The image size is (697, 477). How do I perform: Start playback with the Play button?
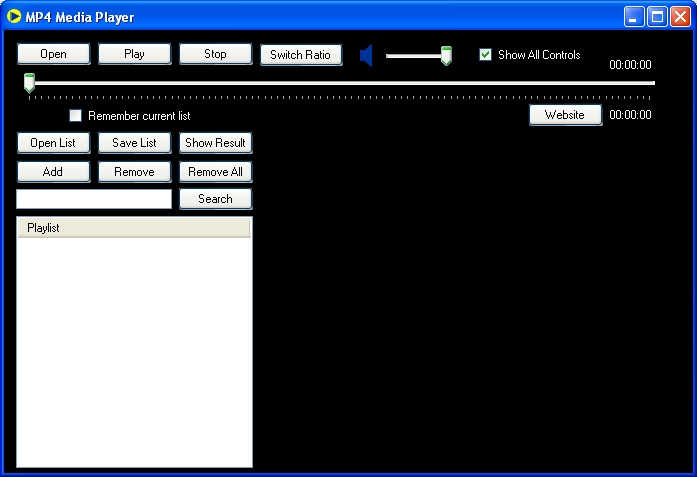134,54
